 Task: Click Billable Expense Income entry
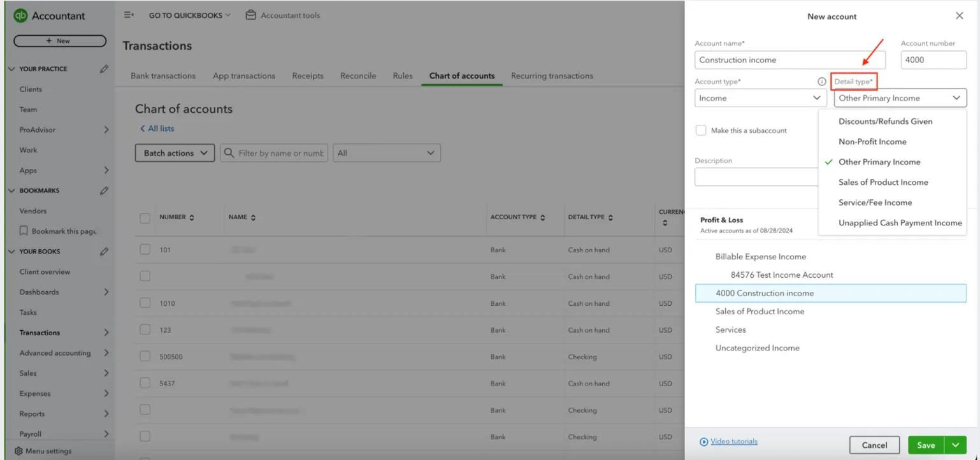(761, 257)
